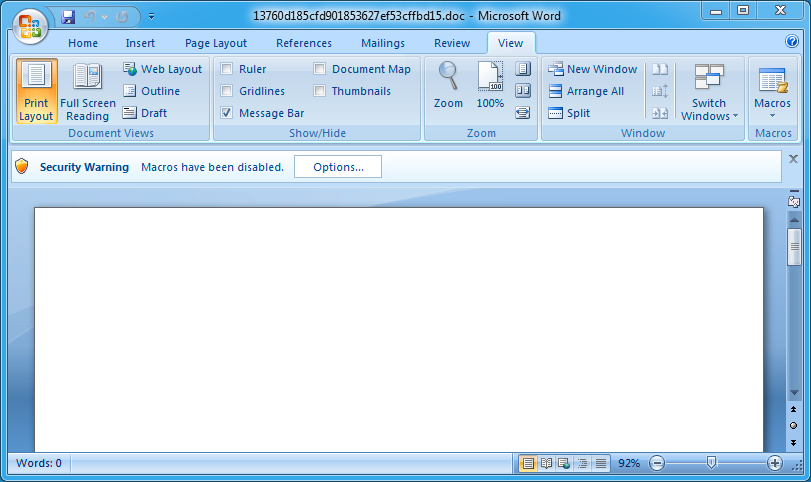Switch to Outline view
The image size is (811, 482).
[152, 91]
